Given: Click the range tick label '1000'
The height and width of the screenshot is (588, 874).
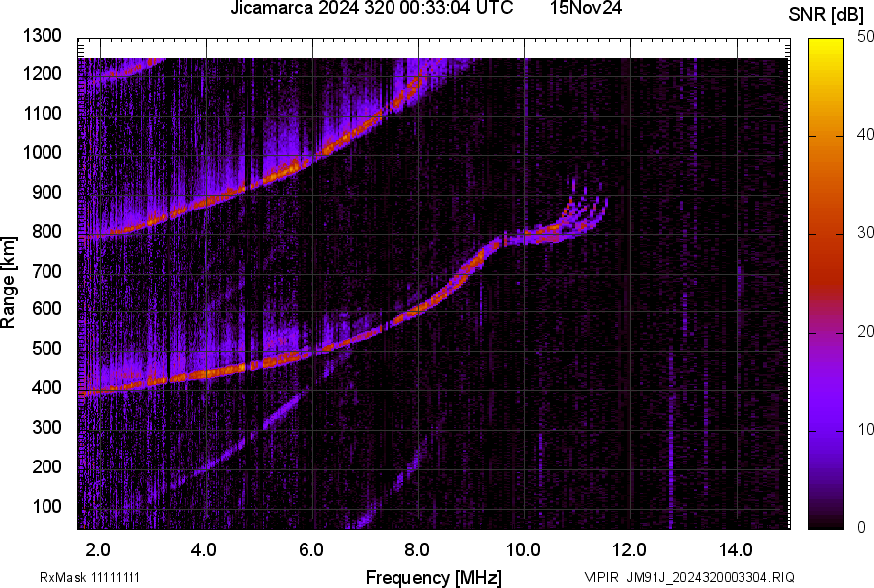Looking at the screenshot, I should point(43,152).
